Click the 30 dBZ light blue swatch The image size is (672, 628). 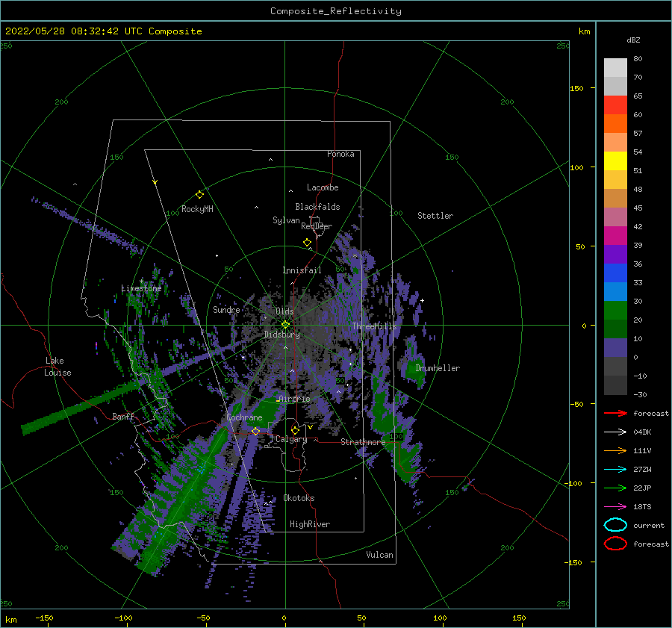(x=615, y=291)
